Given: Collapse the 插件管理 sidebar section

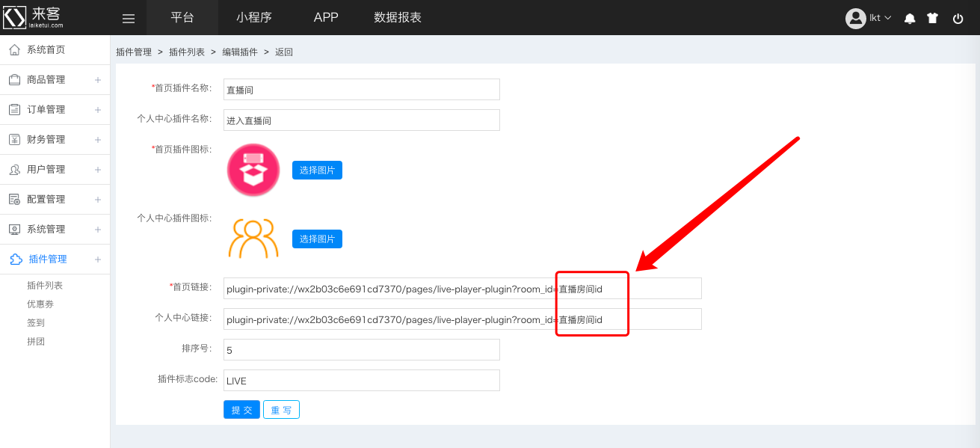Looking at the screenshot, I should tap(55, 260).
